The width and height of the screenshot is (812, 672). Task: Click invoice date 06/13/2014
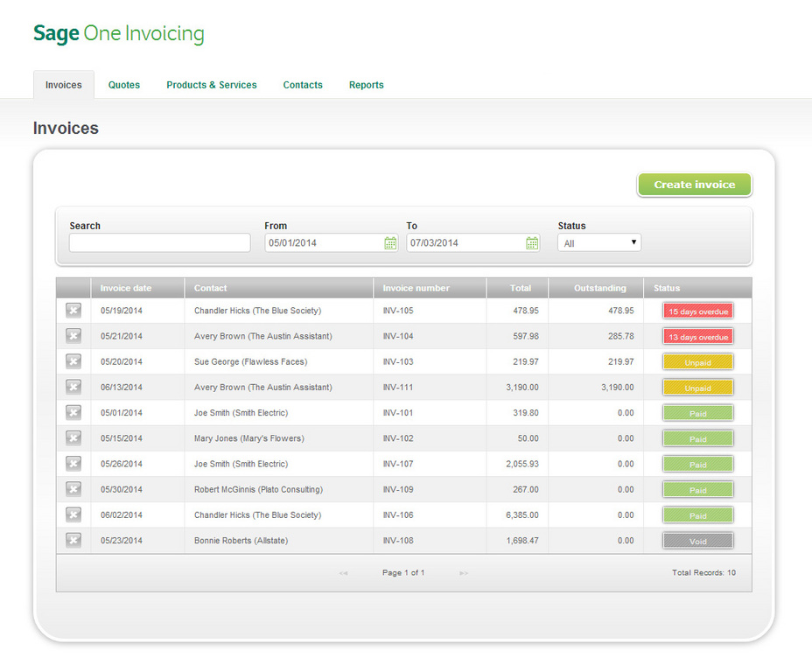click(x=121, y=388)
